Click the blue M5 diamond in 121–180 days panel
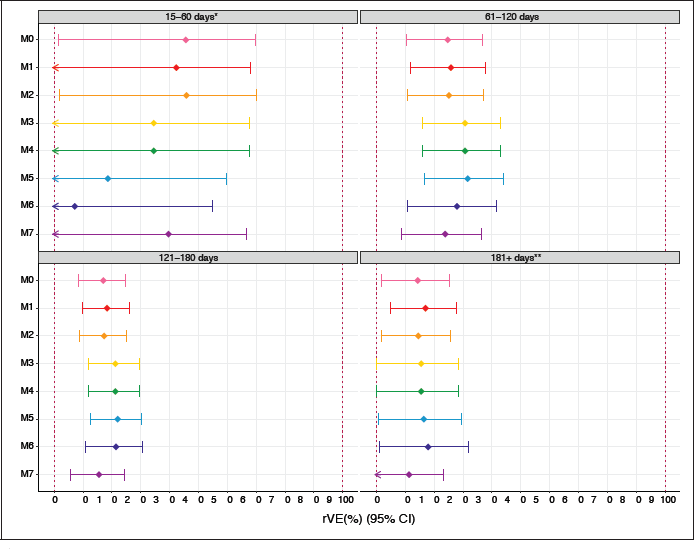 coord(117,419)
